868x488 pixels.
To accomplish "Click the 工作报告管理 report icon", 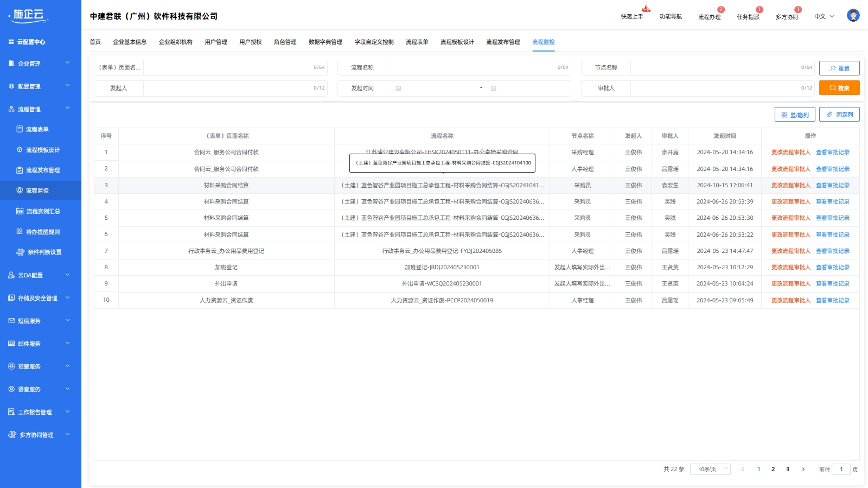I will (11, 412).
